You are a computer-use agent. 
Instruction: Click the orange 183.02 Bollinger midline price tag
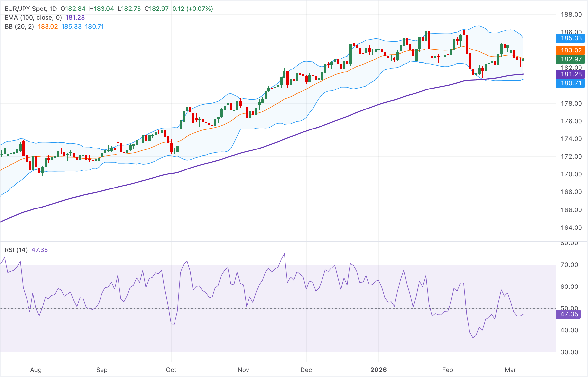coord(570,50)
